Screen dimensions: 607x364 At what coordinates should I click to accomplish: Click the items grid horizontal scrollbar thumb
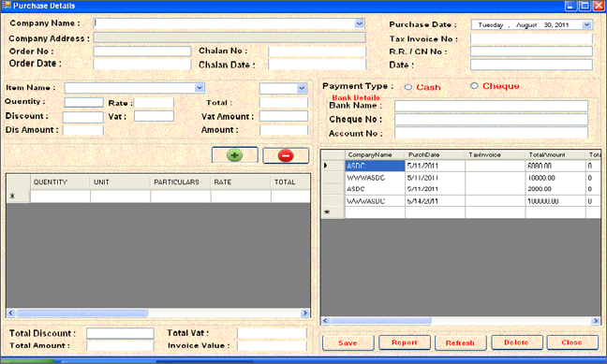(x=81, y=313)
